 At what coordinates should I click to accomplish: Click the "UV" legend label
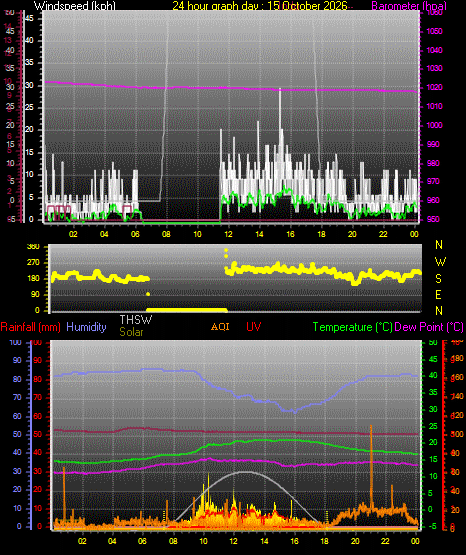coord(253,326)
